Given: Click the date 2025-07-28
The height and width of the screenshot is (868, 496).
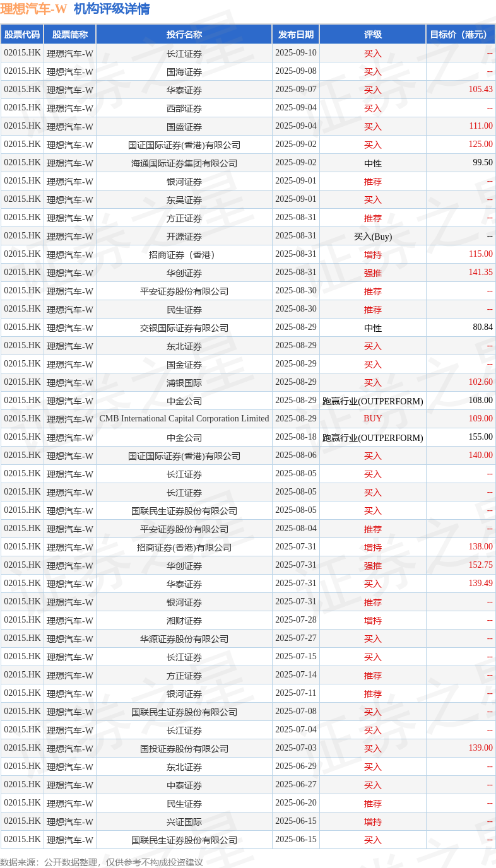Looking at the screenshot, I should pos(296,620).
